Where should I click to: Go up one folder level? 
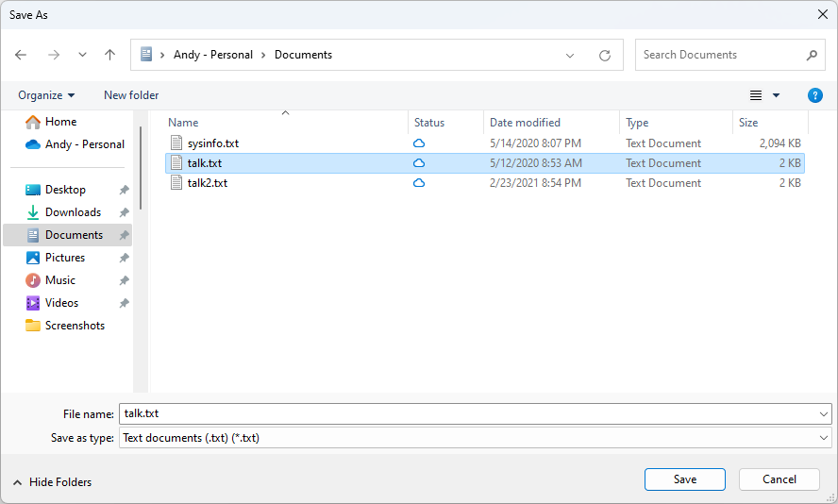point(109,55)
